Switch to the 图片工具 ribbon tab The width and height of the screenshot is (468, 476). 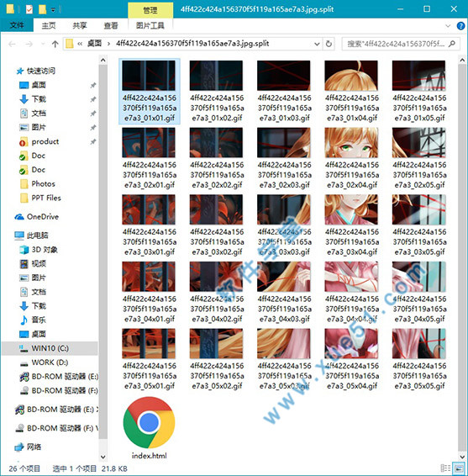point(150,26)
